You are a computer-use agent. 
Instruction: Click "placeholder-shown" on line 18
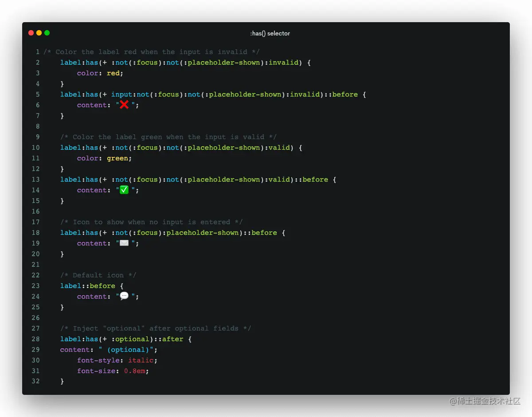pos(203,233)
